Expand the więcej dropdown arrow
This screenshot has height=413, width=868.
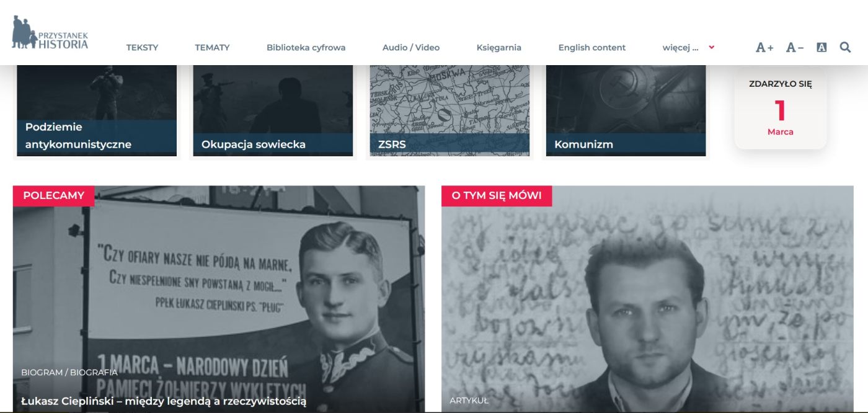(x=712, y=47)
